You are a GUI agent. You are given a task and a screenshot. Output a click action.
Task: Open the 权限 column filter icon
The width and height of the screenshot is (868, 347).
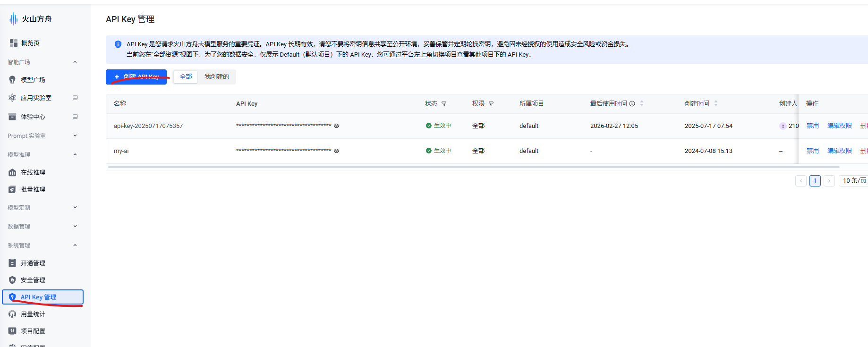pyautogui.click(x=491, y=104)
